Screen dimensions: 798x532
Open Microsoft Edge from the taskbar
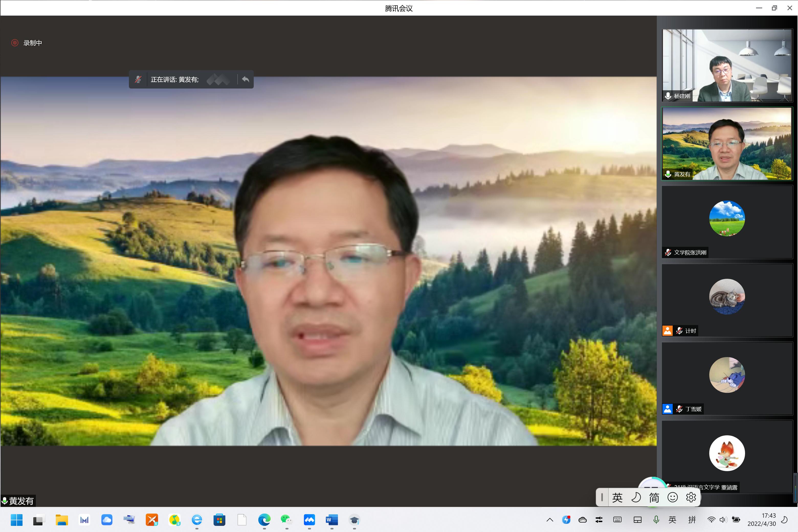(264, 520)
